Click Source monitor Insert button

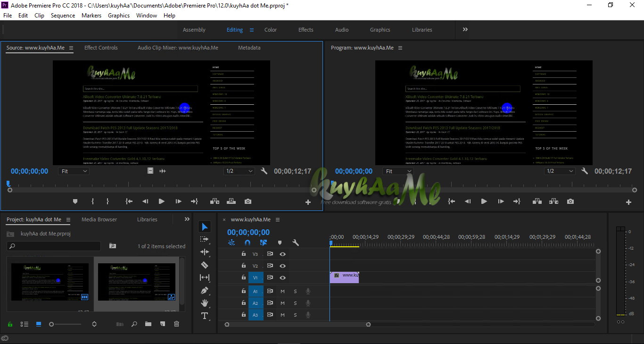215,201
